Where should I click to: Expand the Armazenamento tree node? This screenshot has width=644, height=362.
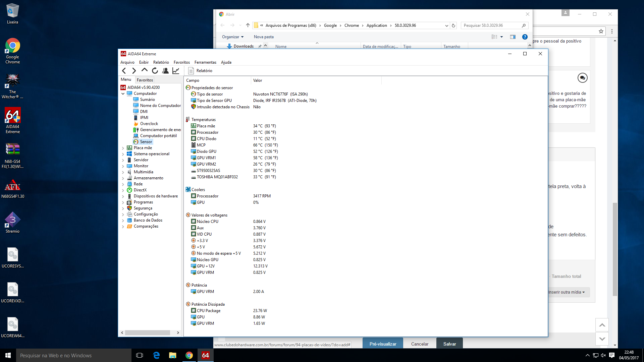tap(123, 178)
